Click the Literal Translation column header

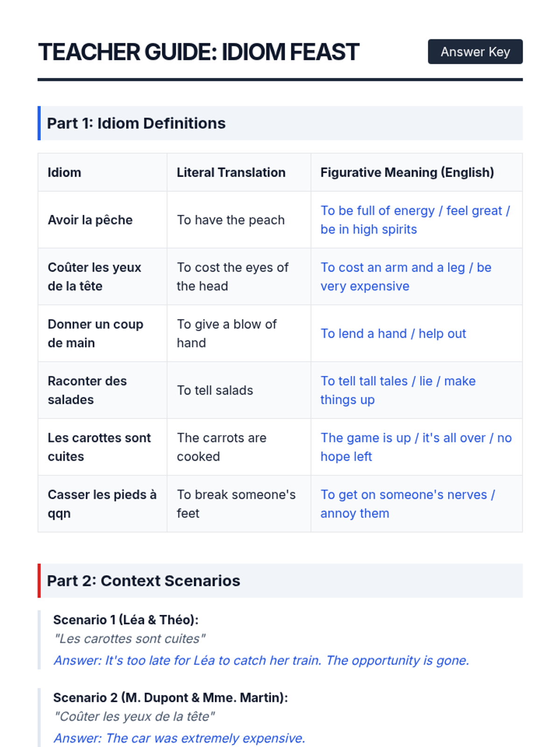tap(231, 173)
